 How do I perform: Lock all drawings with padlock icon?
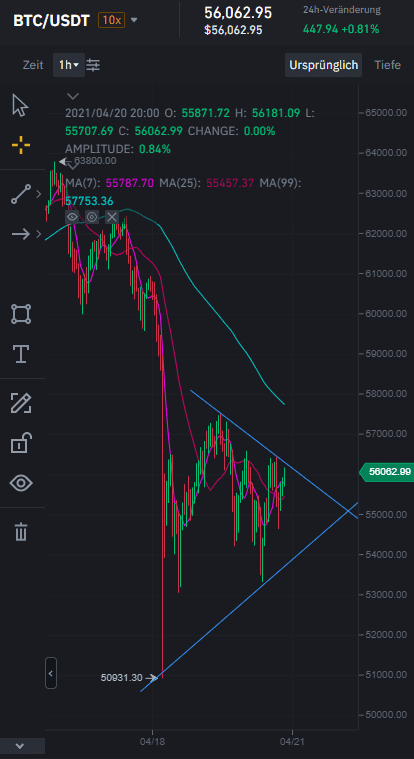click(21, 442)
